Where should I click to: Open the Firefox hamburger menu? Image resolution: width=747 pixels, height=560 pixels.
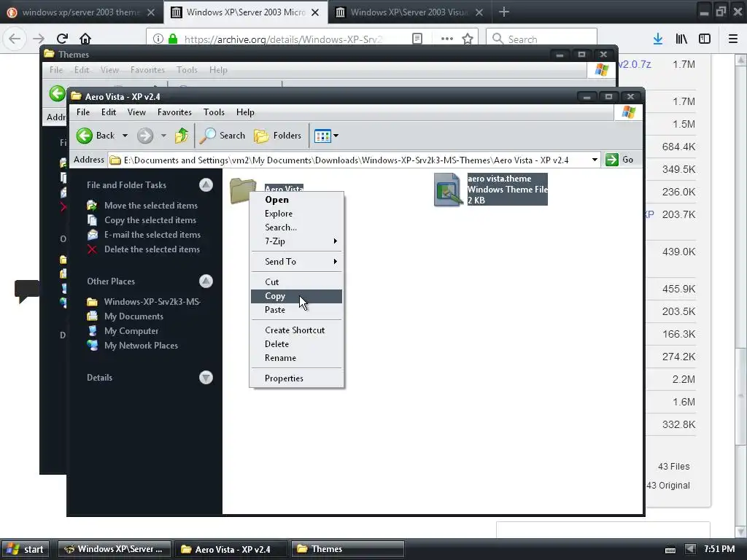pyautogui.click(x=733, y=39)
